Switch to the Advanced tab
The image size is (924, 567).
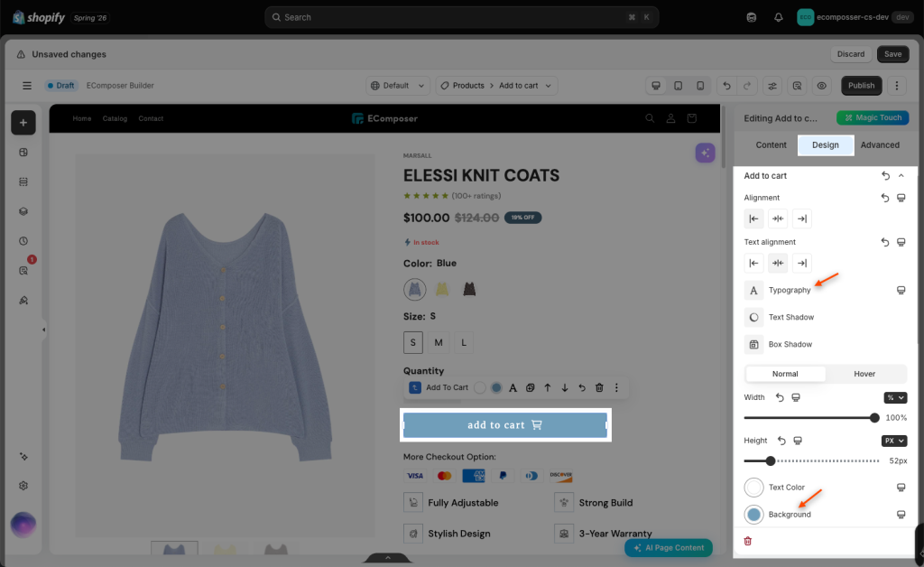coord(880,145)
